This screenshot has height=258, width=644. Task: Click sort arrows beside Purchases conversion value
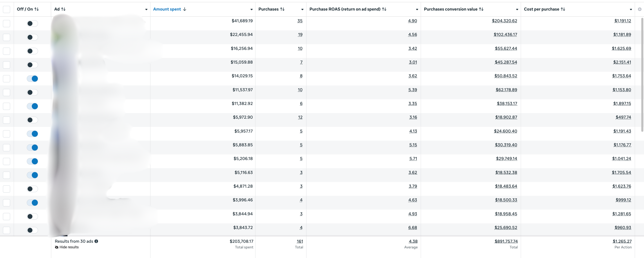point(481,9)
